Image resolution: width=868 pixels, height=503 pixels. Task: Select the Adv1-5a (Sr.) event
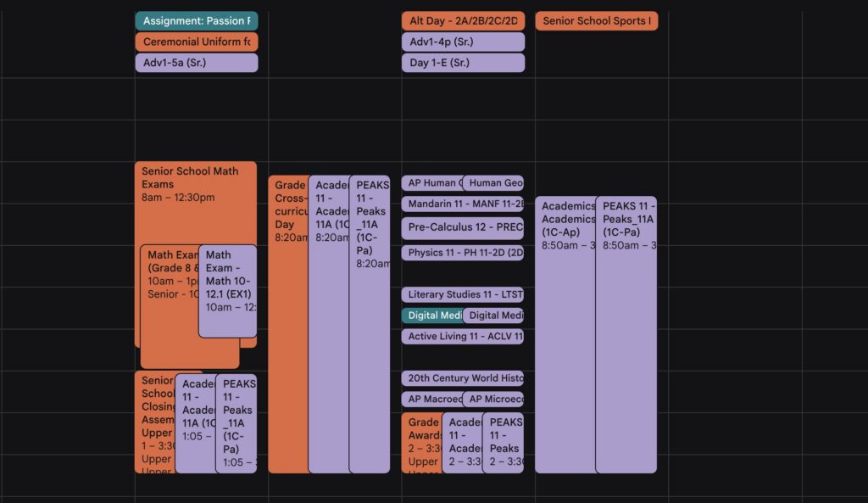(x=197, y=63)
